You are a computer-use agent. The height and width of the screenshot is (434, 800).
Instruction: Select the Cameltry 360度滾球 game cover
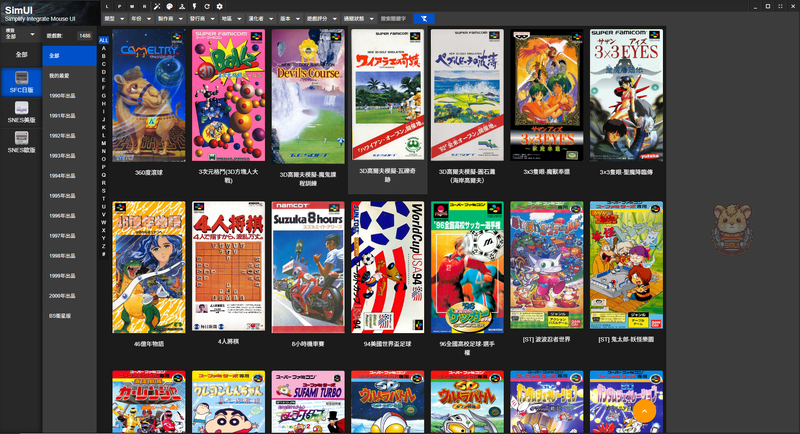(x=149, y=95)
